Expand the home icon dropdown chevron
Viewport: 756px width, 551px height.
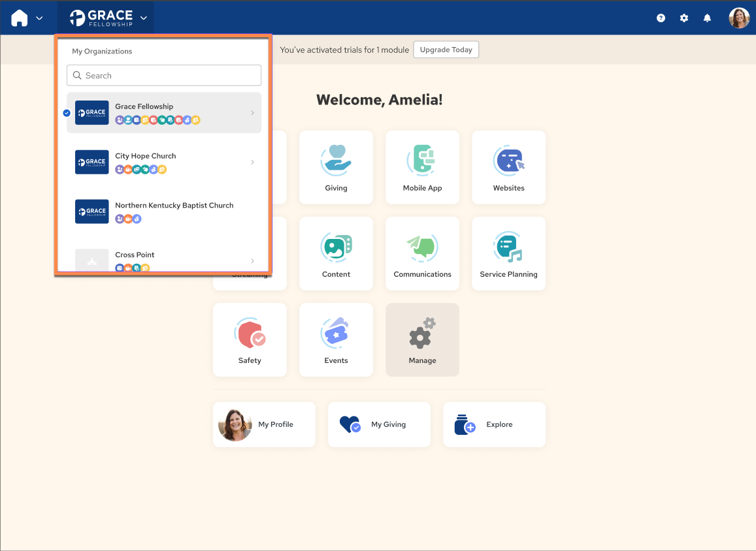click(x=39, y=18)
